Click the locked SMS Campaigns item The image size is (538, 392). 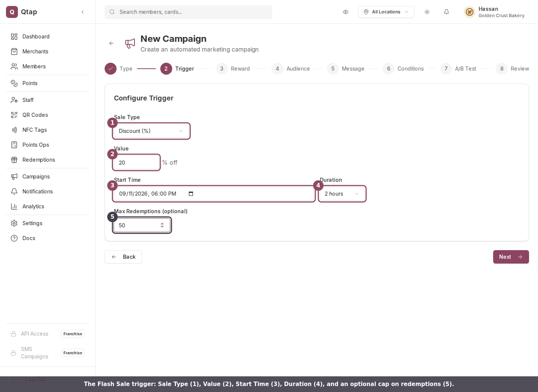pos(47,353)
